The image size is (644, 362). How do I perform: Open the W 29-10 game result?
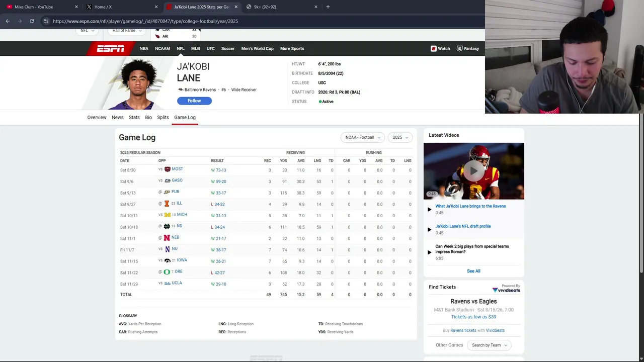[218, 284]
